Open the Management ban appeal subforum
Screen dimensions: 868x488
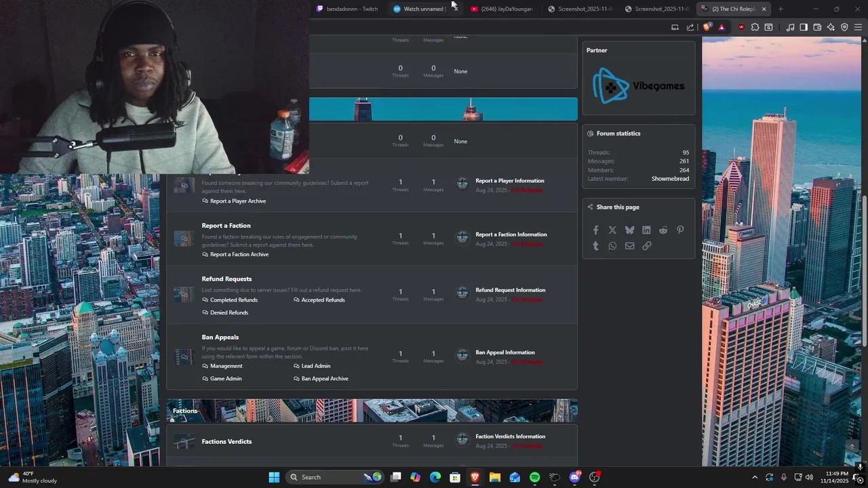coord(226,366)
